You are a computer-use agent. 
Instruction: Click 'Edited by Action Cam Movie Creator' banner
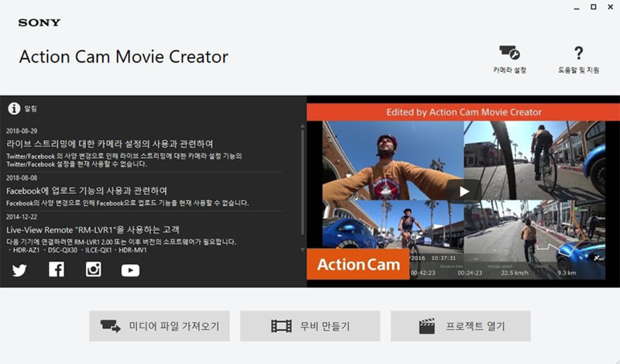[463, 112]
